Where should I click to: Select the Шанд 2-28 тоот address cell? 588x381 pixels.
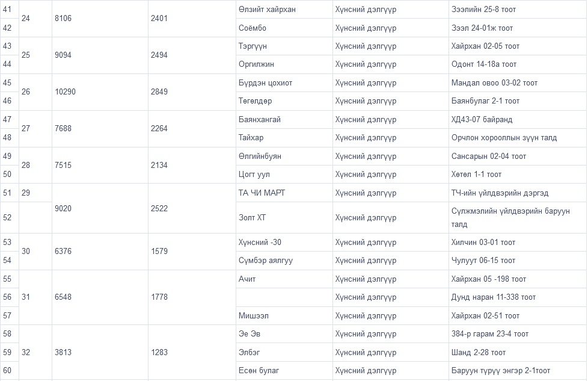(479, 352)
